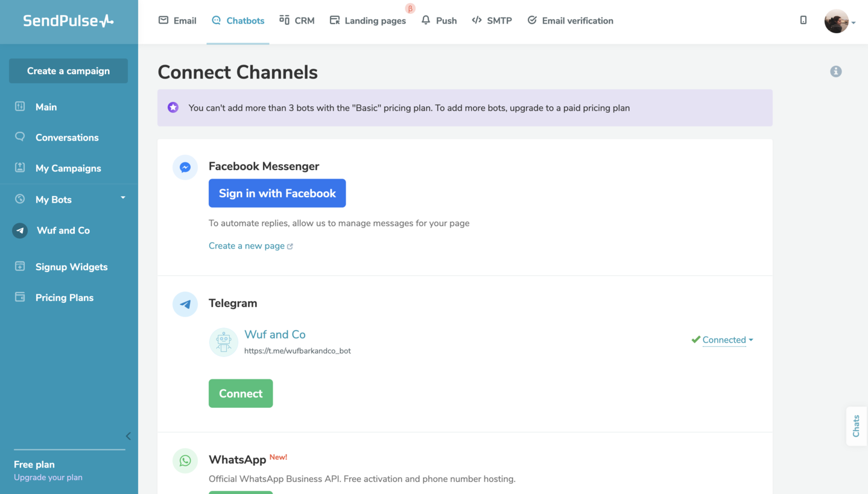Open Email verification tab
The width and height of the screenshot is (868, 494).
click(x=570, y=21)
